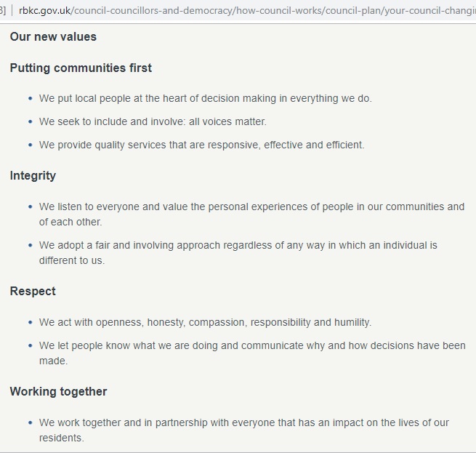Click the "all voices matter" sentence
Image resolution: width=476 pixels, height=453 pixels.
click(153, 121)
